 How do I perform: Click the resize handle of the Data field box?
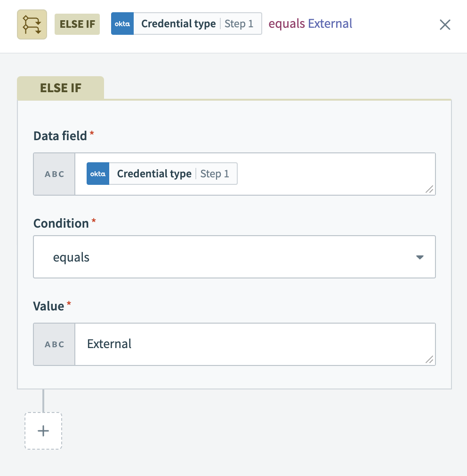pyautogui.click(x=429, y=190)
